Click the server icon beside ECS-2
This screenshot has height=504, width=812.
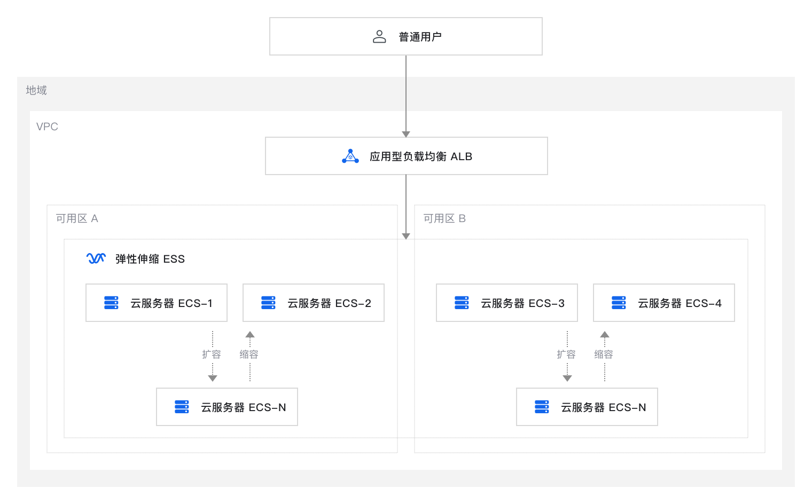[268, 303]
